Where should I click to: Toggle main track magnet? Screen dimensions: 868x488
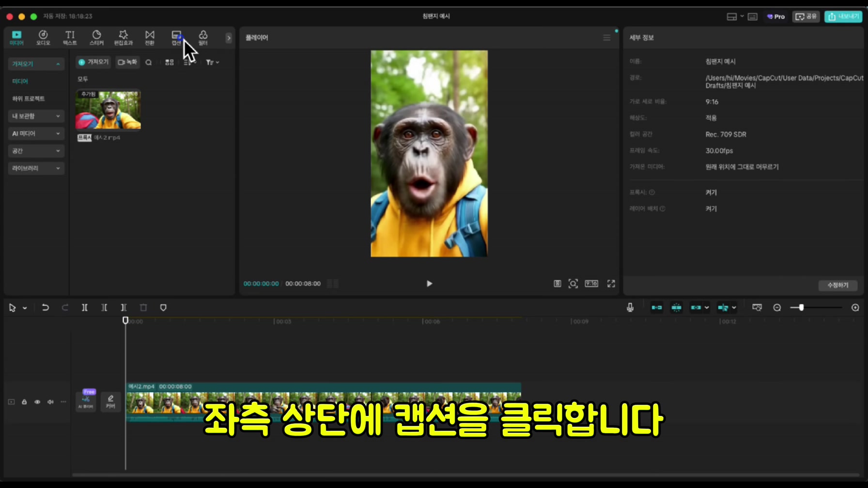pyautogui.click(x=657, y=308)
